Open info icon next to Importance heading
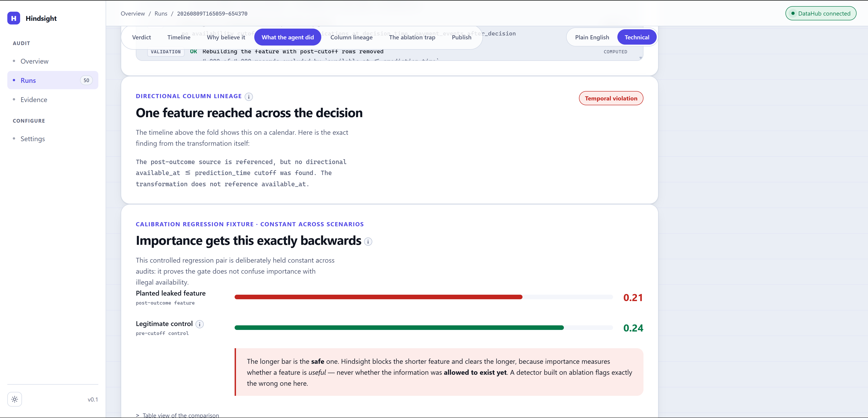Screen dimensions: 868x418 [x=368, y=242]
